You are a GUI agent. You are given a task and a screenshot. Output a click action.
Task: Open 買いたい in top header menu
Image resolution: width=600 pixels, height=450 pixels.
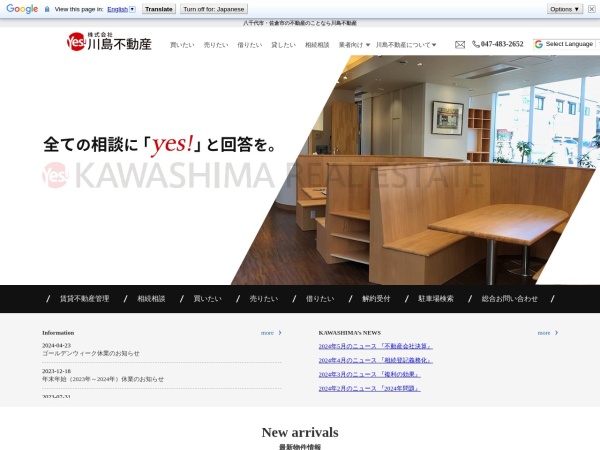[x=182, y=45]
